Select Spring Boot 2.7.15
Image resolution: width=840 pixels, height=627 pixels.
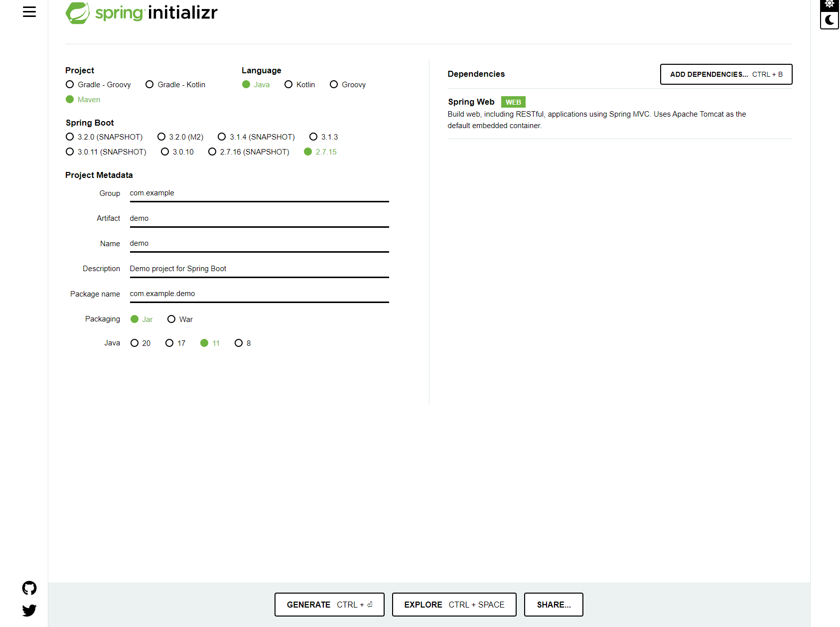point(320,152)
